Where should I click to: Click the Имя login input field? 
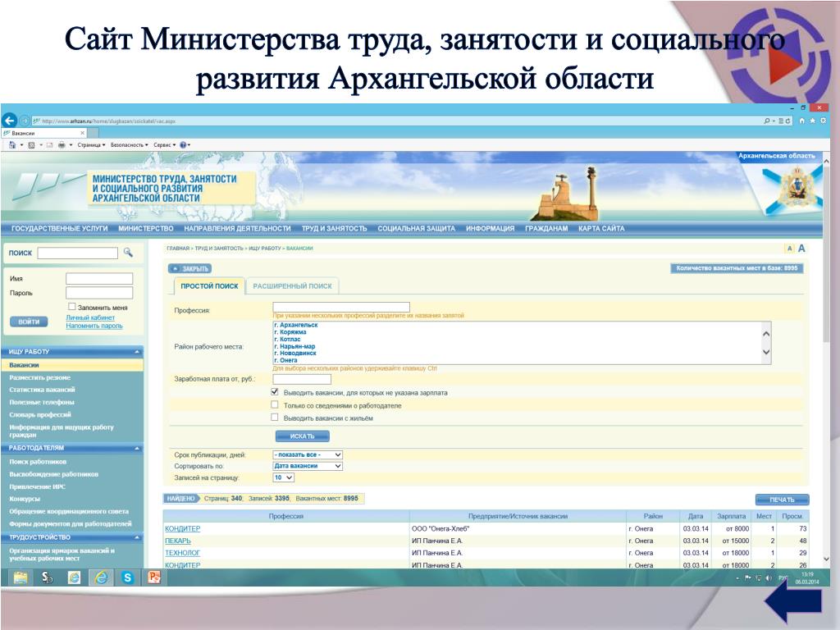tap(99, 279)
